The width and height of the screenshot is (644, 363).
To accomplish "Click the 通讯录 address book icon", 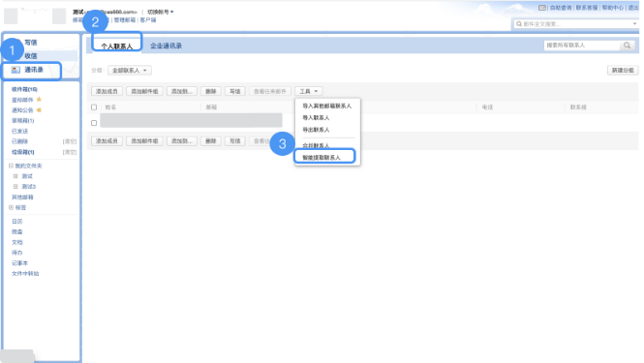I will (15, 70).
